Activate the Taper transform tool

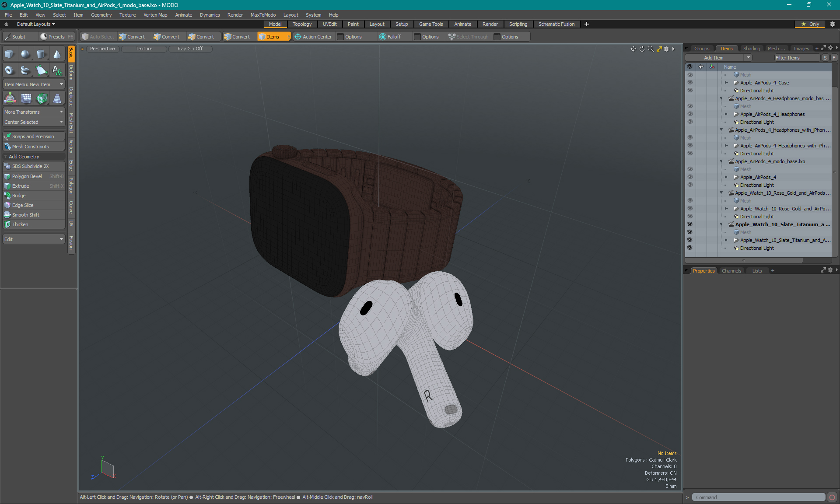coord(57,98)
